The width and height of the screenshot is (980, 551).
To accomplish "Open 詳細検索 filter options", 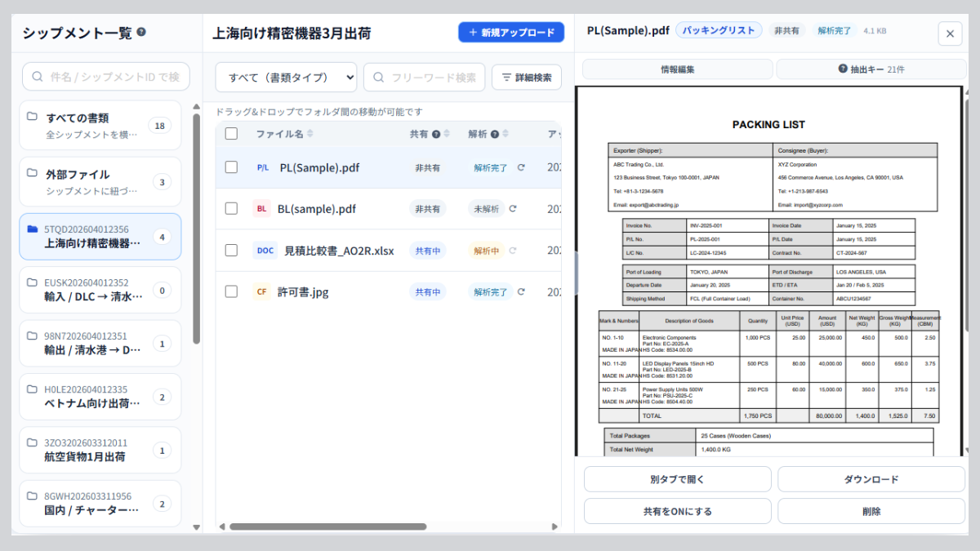I will [527, 78].
